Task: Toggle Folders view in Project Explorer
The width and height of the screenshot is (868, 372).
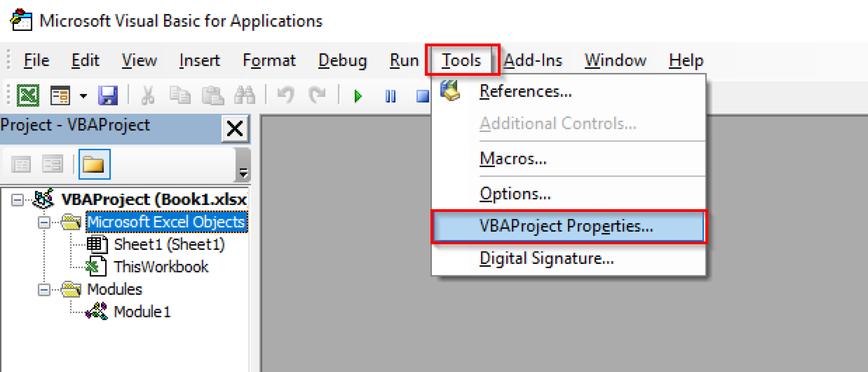Action: coord(94,164)
